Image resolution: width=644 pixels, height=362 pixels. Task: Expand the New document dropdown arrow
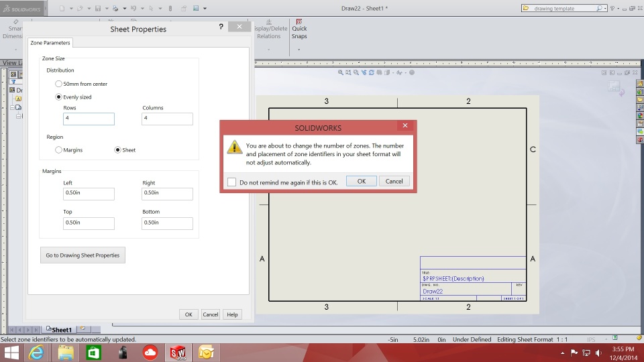(71, 9)
